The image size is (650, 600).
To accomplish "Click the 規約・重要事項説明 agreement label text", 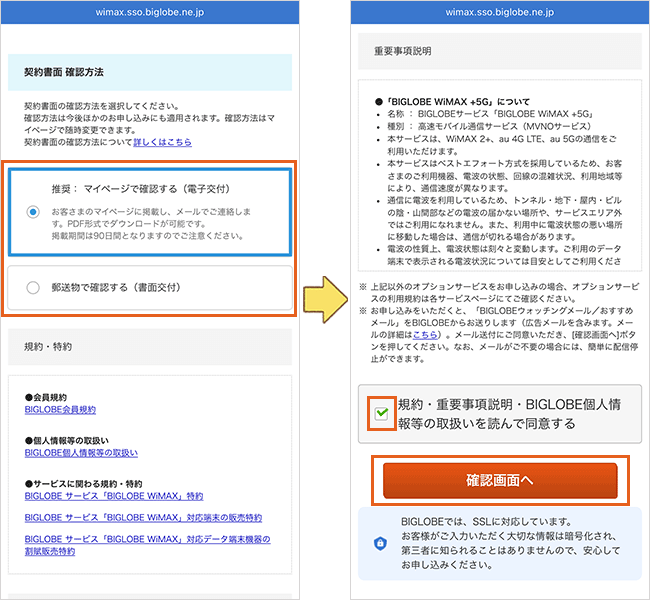I will (x=509, y=414).
